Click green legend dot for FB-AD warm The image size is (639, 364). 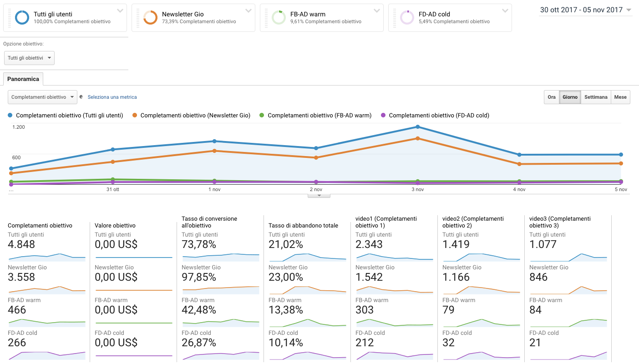[x=262, y=116]
